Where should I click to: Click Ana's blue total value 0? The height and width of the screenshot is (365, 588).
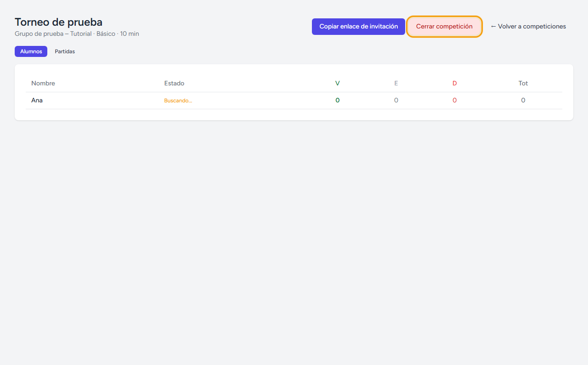click(523, 100)
